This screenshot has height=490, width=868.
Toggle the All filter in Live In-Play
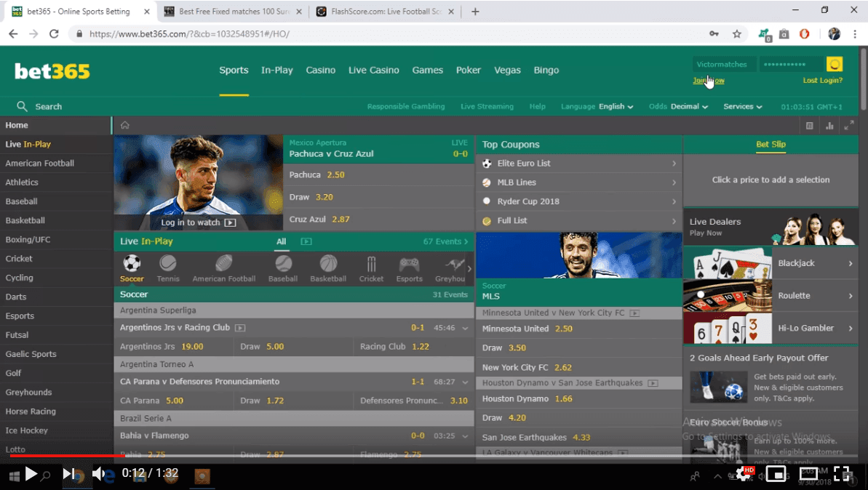(282, 241)
